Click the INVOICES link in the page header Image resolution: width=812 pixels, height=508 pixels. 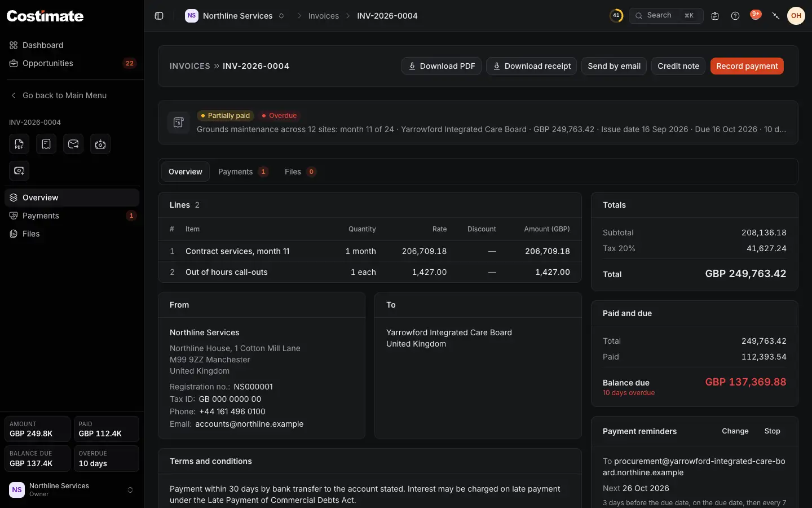(190, 66)
